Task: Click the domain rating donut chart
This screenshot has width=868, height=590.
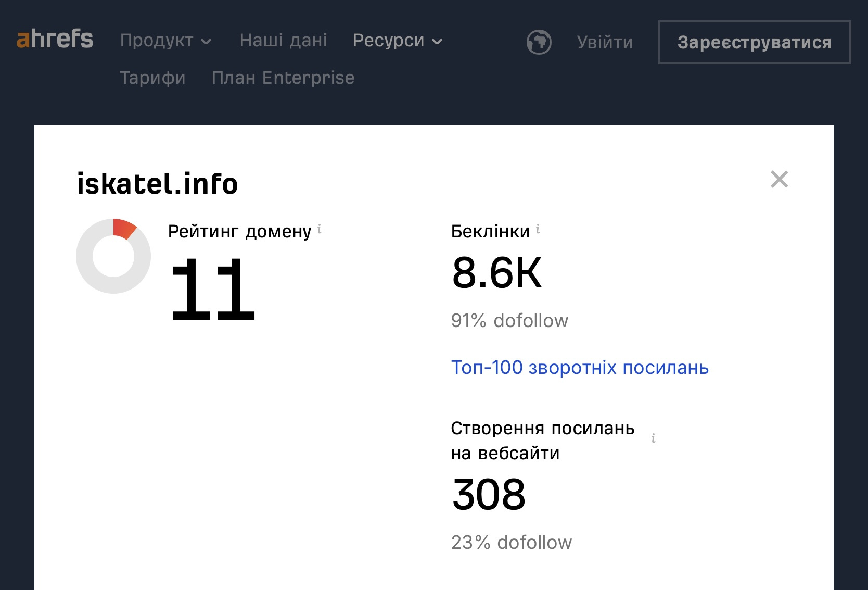Action: point(113,256)
